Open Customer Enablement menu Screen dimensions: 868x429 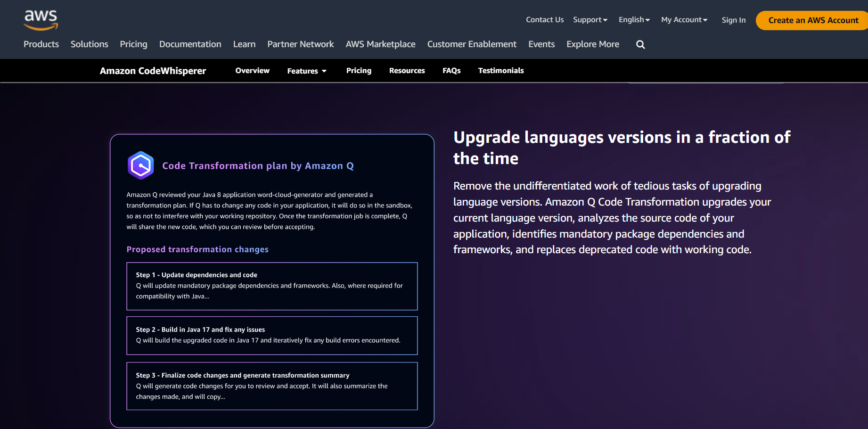472,44
